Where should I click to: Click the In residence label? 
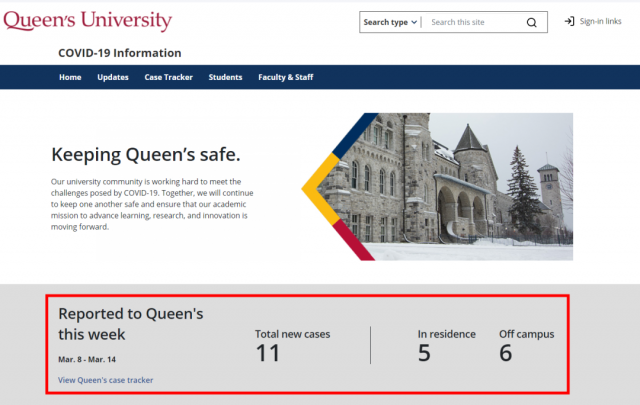[447, 334]
